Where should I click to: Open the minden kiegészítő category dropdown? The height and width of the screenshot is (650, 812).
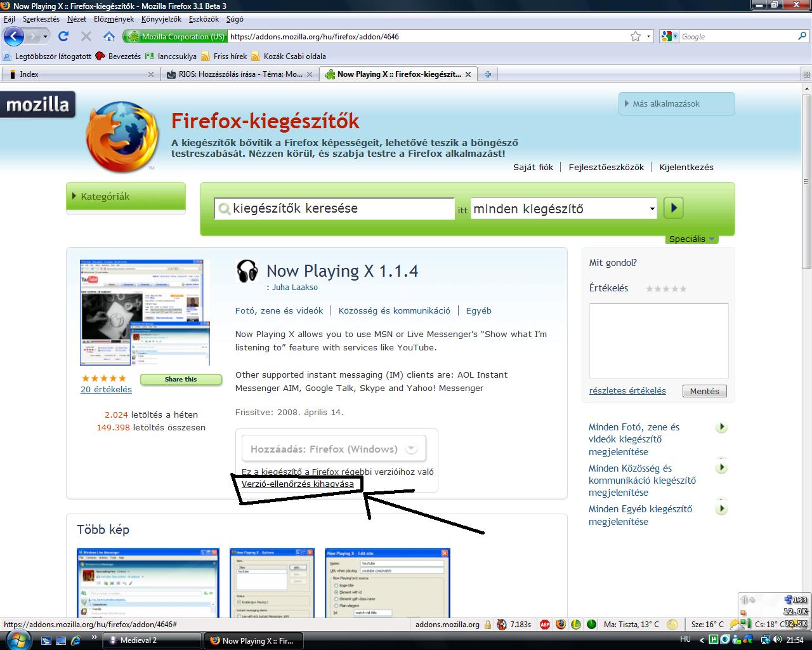pos(563,208)
